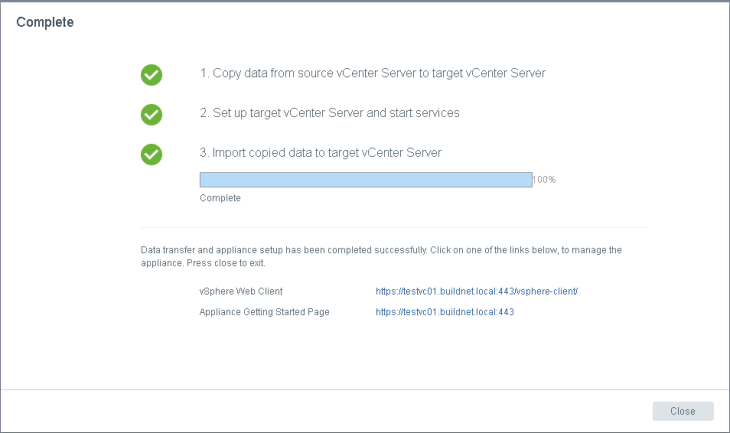Open the vSphere Web Client URL link
The image size is (730, 433).
tap(477, 291)
